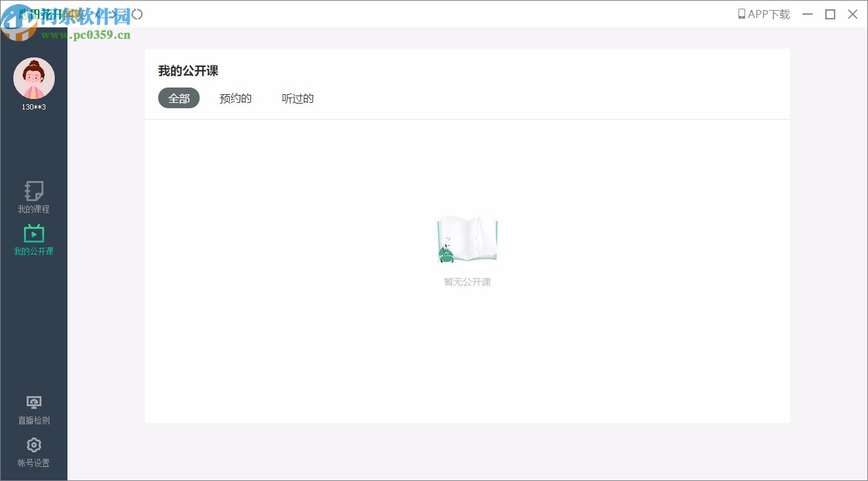Refresh the page with the circular arrow icon
Viewport: 868px width, 481px height.
(136, 14)
